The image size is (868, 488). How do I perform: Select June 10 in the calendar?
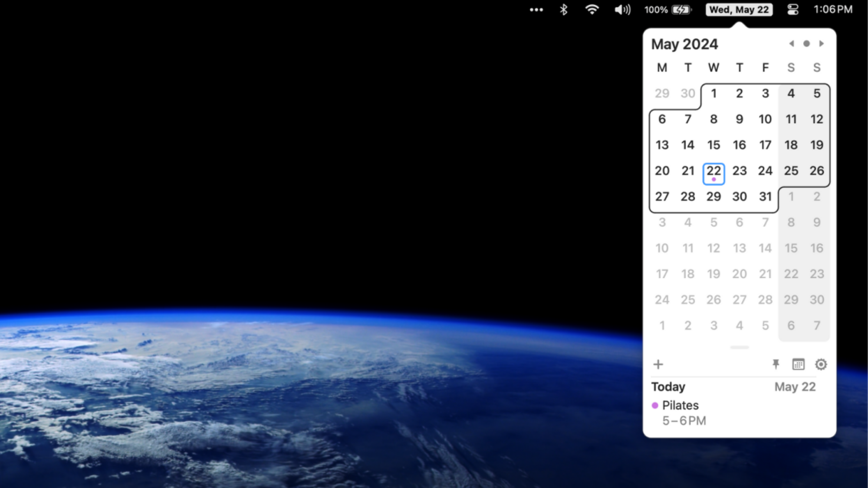[x=662, y=248]
